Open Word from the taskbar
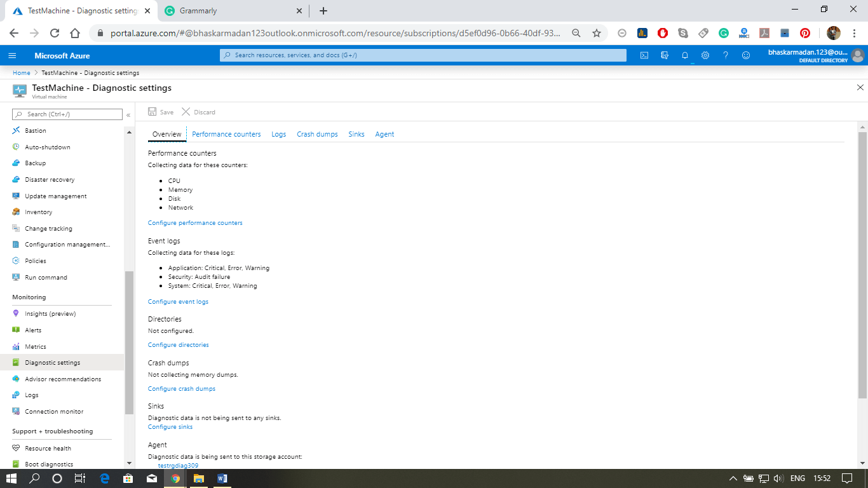Screen dimensions: 868x488 click(222, 478)
